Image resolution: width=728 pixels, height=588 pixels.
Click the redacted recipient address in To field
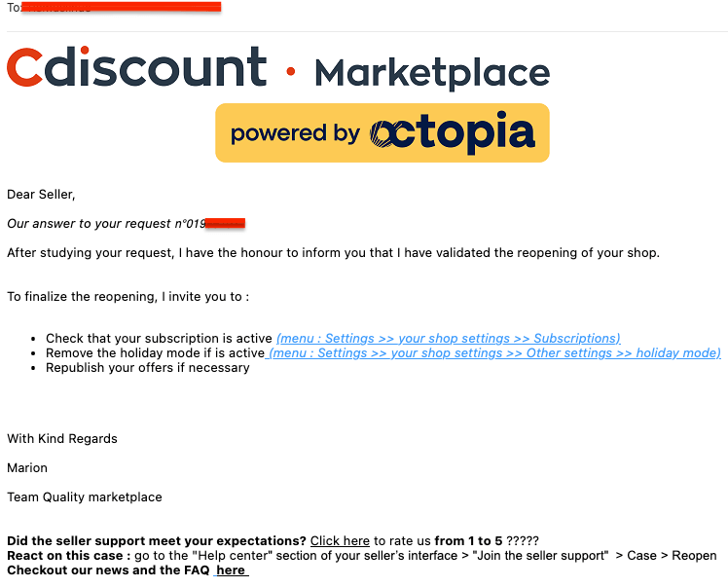[122, 7]
